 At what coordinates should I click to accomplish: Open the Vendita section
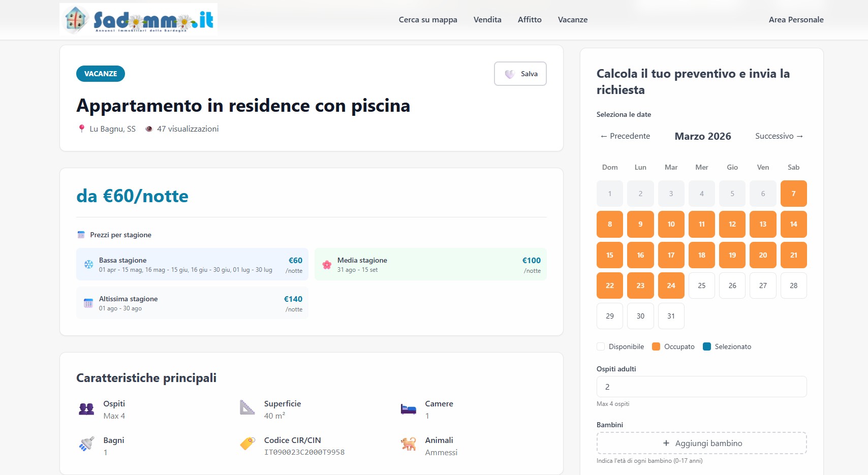tap(487, 20)
